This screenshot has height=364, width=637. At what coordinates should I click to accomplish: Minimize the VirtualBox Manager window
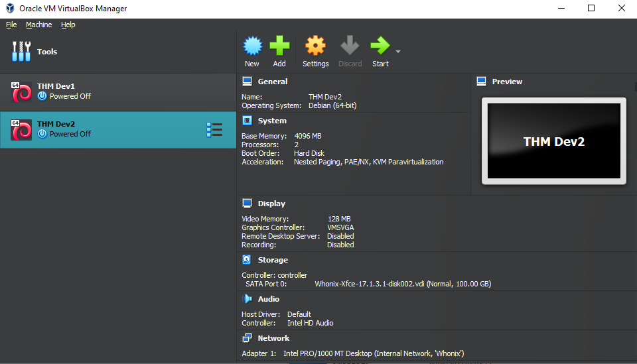coord(561,9)
